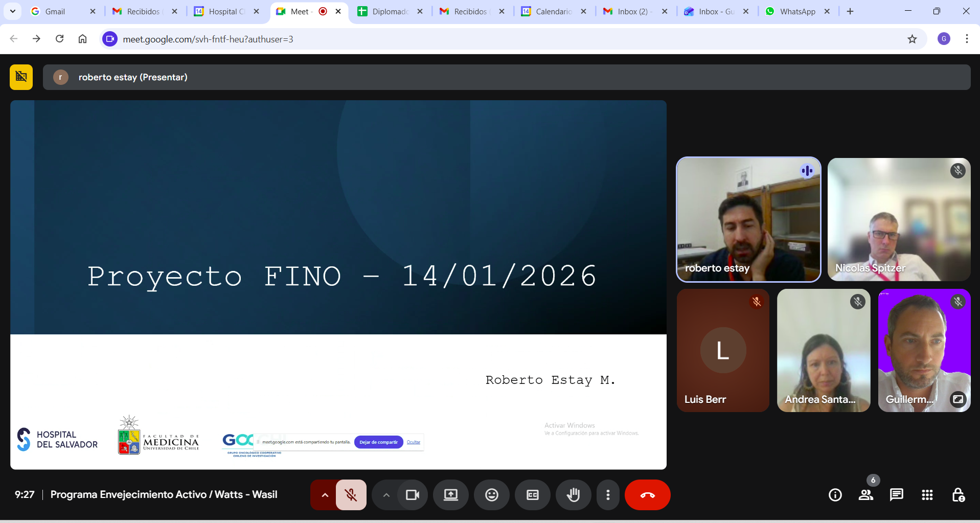The width and height of the screenshot is (980, 523).
Task: Click picture-in-picture icon on Guillerm tile
Action: tap(958, 399)
